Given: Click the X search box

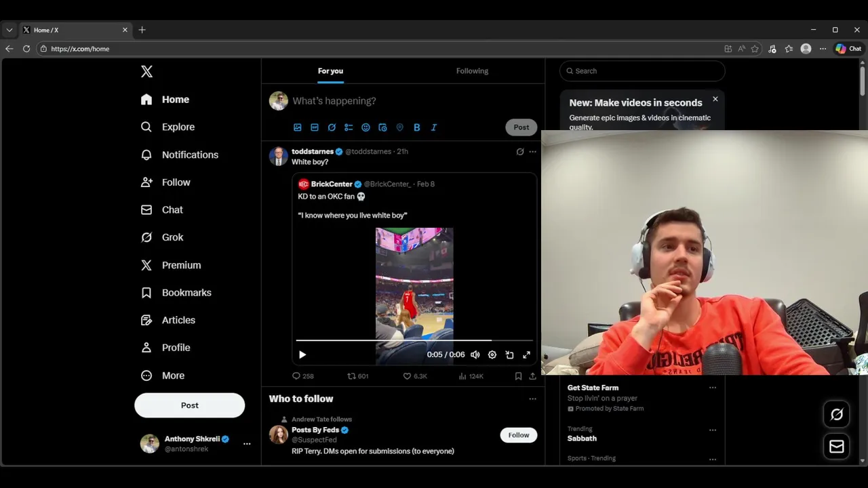Looking at the screenshot, I should tap(642, 71).
